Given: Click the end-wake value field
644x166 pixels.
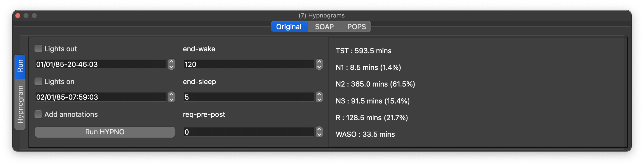Looking at the screenshot, I should point(249,64).
